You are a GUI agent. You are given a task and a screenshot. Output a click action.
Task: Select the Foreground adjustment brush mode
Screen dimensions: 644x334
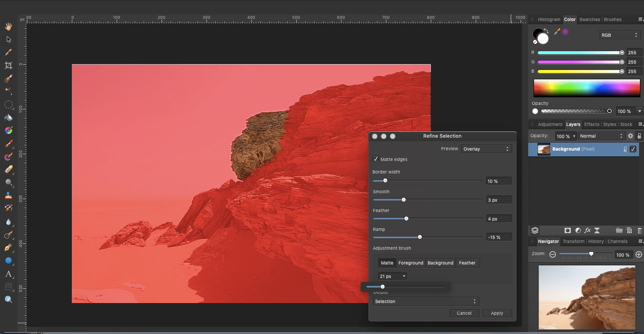410,263
